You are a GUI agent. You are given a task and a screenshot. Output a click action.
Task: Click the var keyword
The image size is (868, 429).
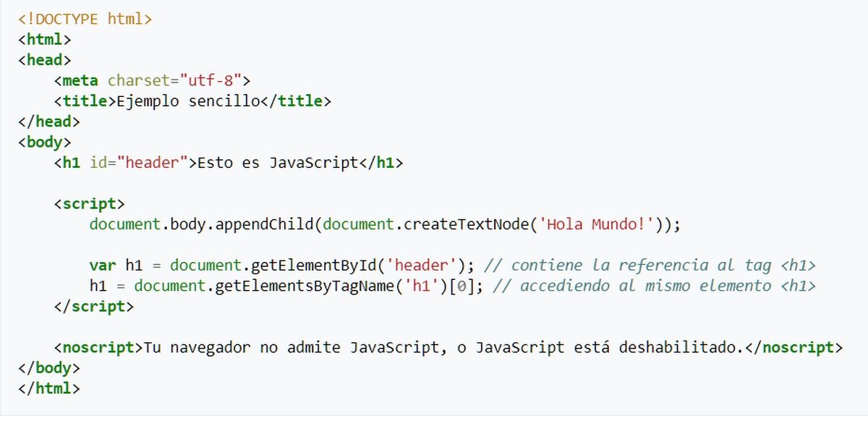tap(103, 266)
